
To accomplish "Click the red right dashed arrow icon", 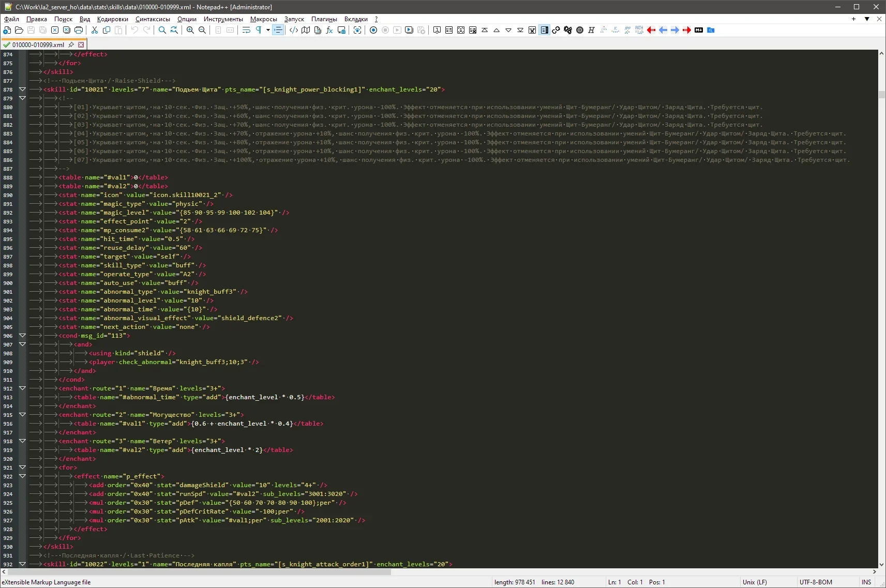I will (687, 30).
